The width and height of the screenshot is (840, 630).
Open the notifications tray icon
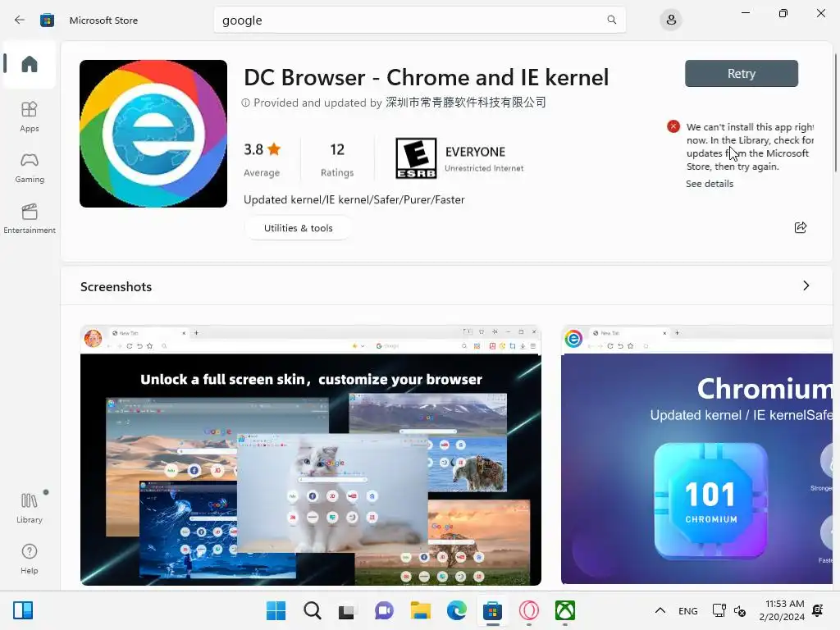tap(818, 610)
